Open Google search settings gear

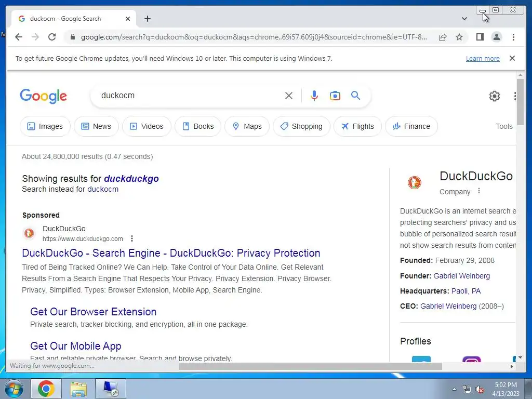click(x=495, y=96)
